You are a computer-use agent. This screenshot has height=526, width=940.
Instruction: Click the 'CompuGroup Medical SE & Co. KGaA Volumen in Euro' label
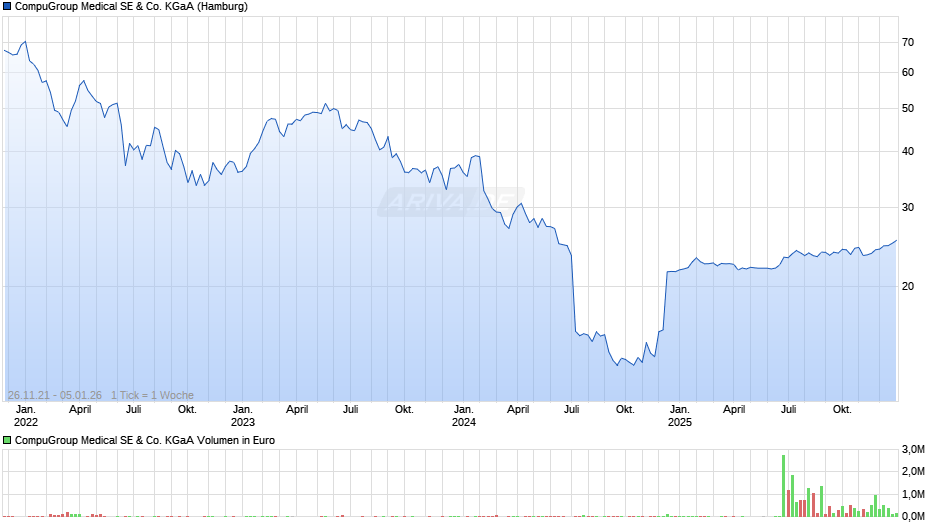[144, 440]
